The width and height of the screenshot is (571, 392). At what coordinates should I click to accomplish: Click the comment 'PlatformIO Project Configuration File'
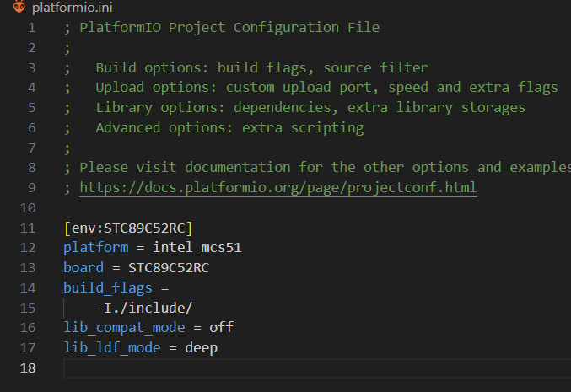[x=229, y=28]
